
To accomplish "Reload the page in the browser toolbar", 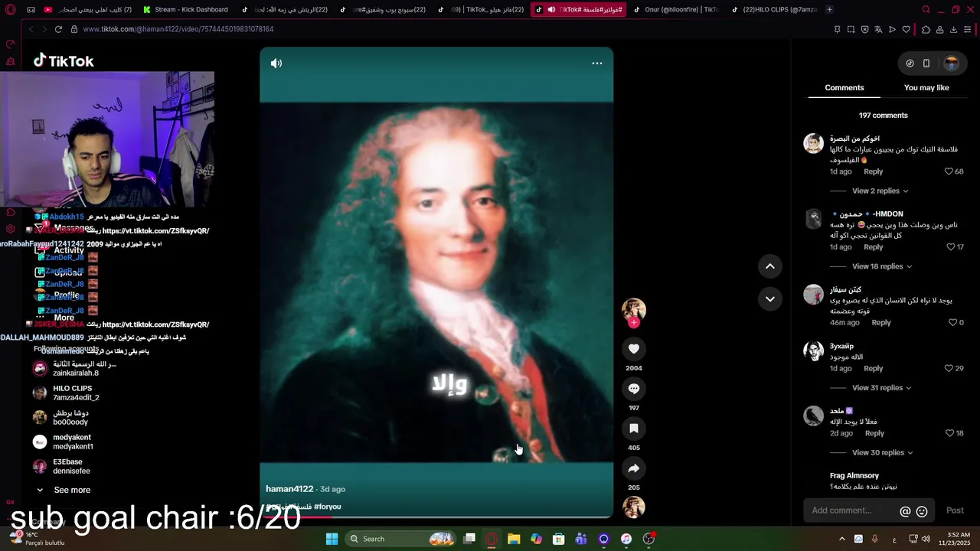I will click(58, 29).
